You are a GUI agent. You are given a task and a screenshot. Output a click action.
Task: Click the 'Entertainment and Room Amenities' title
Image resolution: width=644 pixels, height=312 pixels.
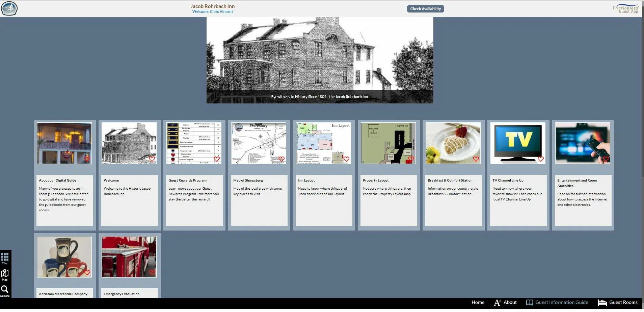point(577,183)
